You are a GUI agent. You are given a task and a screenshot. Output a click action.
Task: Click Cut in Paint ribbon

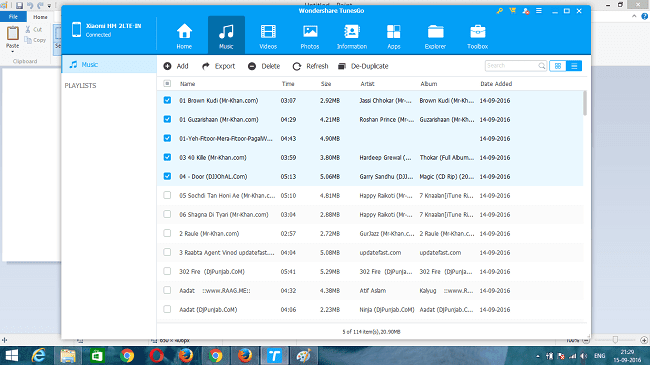point(34,29)
